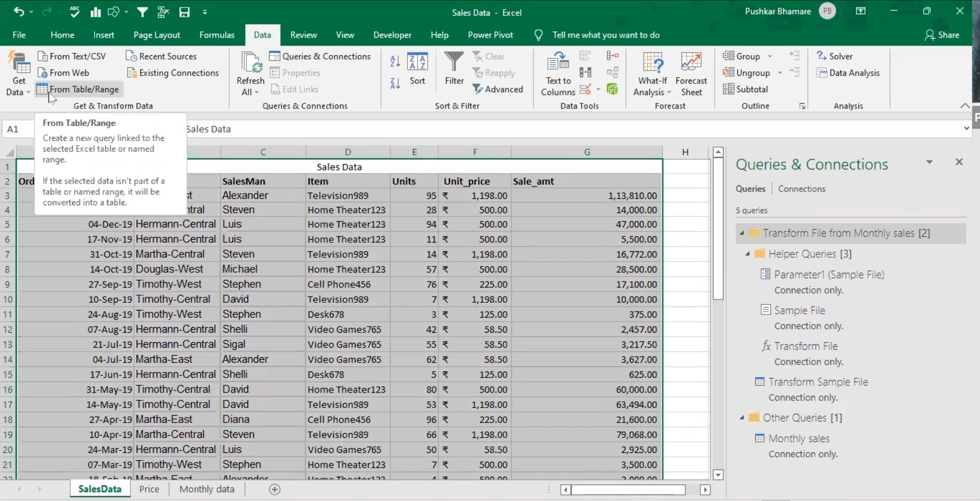
Task: Open the Monthly data sheet tab
Action: pyautogui.click(x=207, y=489)
